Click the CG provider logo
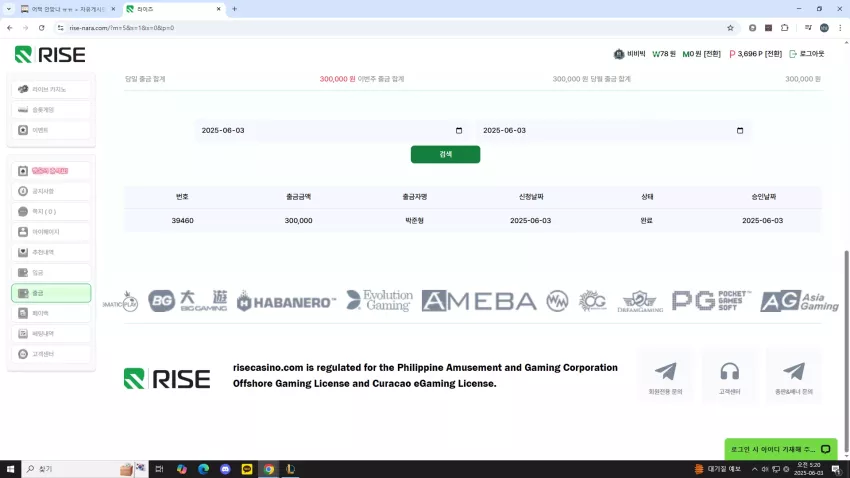This screenshot has height=478, width=850. (593, 301)
